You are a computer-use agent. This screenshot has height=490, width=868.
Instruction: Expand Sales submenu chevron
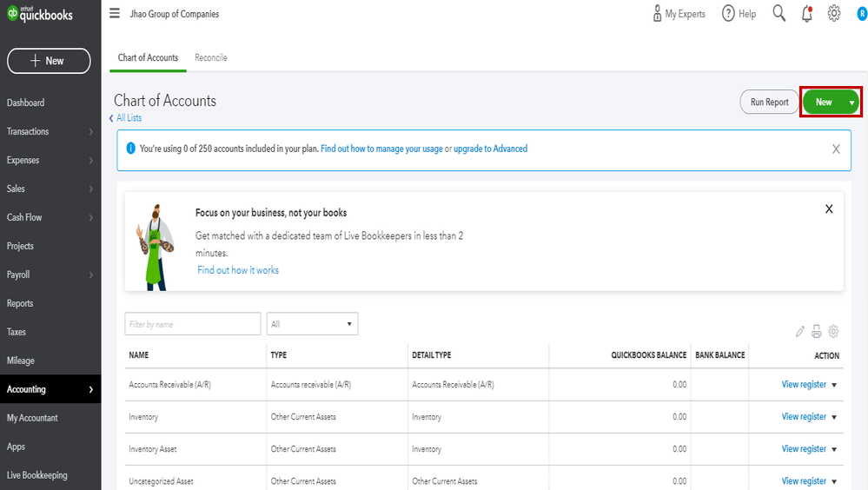90,189
